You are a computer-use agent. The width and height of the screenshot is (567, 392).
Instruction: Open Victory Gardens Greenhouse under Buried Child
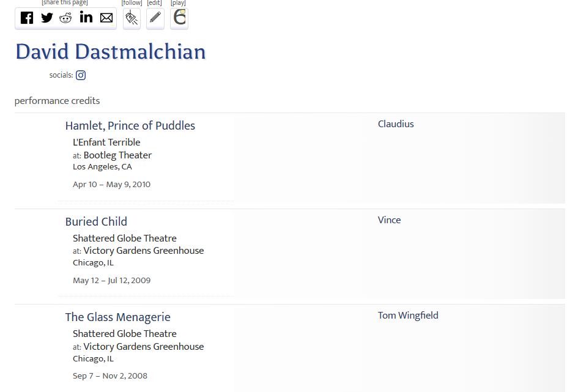[x=144, y=251]
